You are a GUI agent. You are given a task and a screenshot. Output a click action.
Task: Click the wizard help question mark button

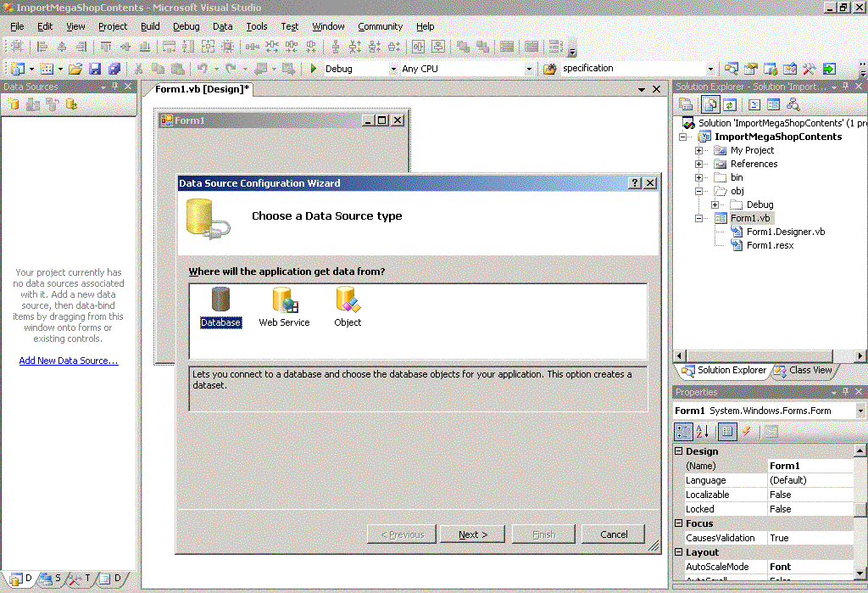pyautogui.click(x=635, y=183)
